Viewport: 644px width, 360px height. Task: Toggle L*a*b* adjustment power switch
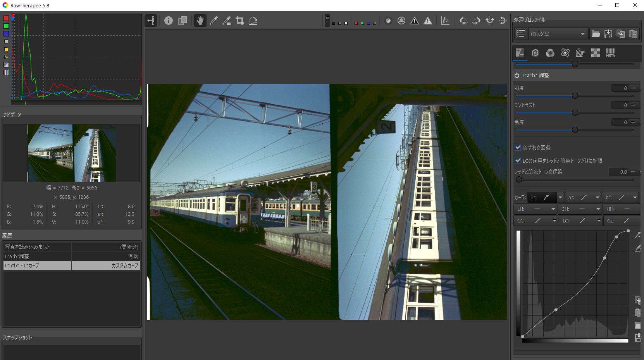(517, 75)
